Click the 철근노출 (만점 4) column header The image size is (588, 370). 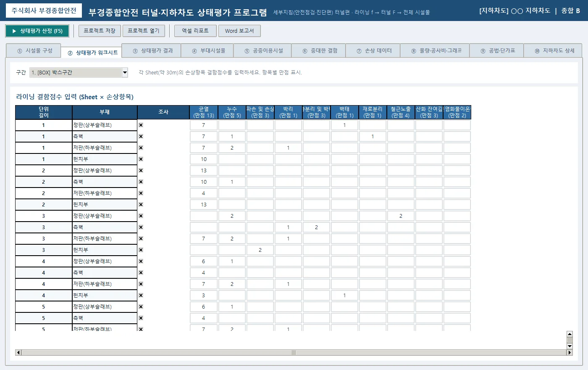(x=401, y=112)
